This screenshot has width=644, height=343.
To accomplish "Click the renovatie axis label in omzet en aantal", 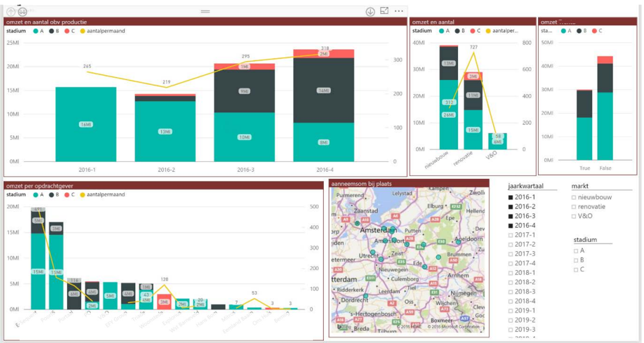I will pyautogui.click(x=463, y=159).
